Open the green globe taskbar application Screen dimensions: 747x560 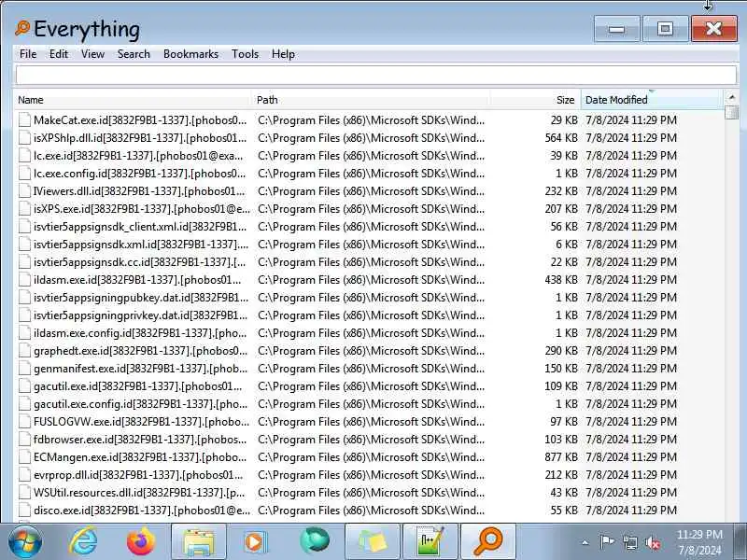pyautogui.click(x=315, y=541)
